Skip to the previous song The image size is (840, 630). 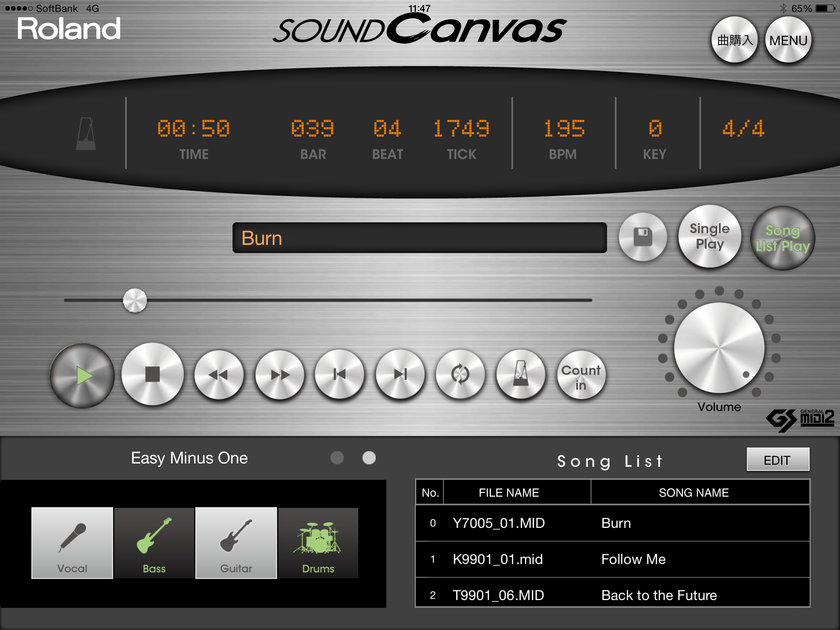[340, 374]
